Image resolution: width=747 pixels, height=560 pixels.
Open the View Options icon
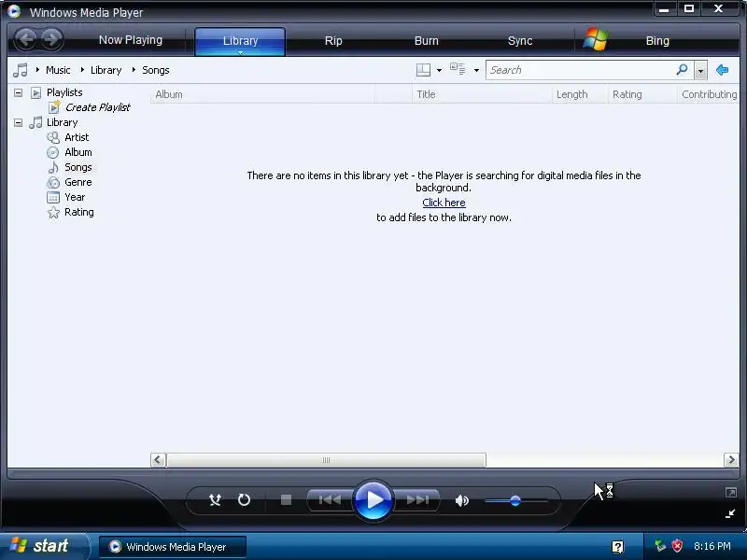pos(458,69)
